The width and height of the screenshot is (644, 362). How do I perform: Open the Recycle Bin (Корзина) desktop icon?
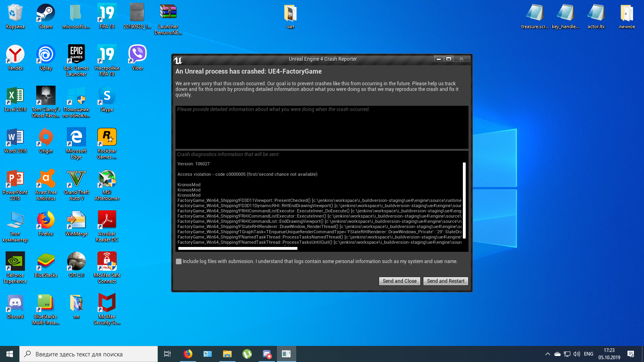(x=15, y=16)
